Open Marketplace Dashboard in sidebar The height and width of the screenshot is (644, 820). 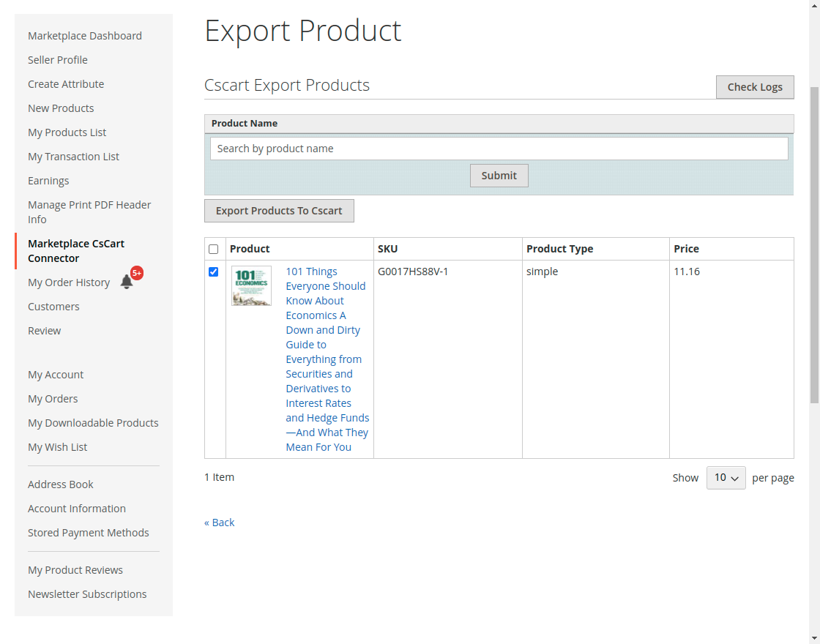85,36
